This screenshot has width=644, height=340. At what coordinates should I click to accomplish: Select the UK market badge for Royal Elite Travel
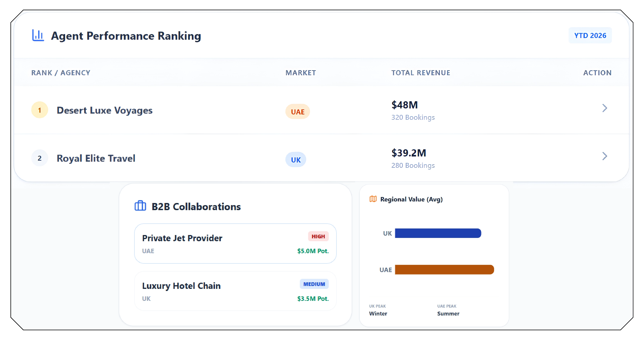pyautogui.click(x=296, y=159)
